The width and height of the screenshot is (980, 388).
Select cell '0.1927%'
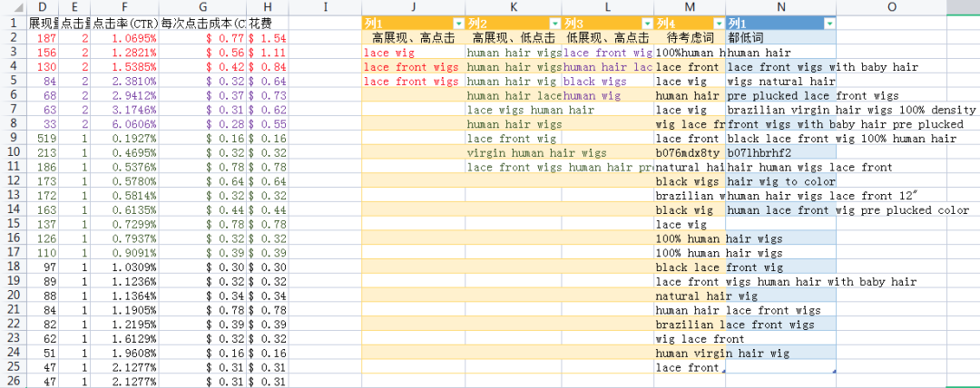point(125,138)
